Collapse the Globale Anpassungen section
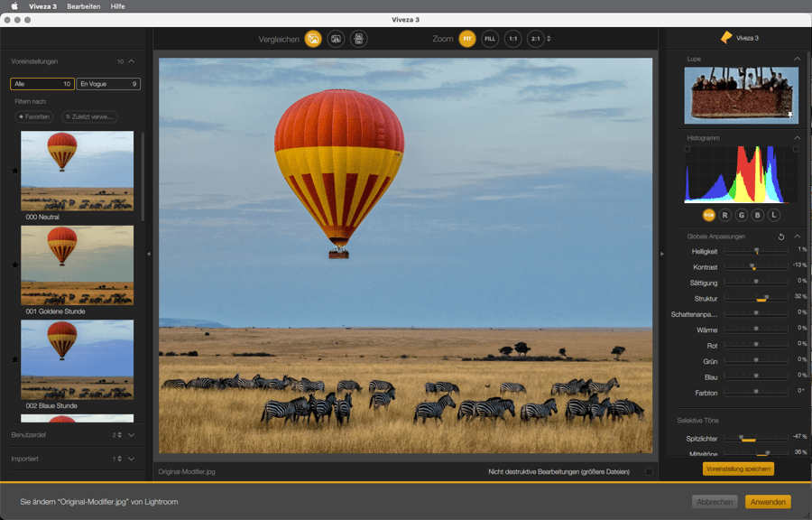The image size is (812, 520). point(797,237)
